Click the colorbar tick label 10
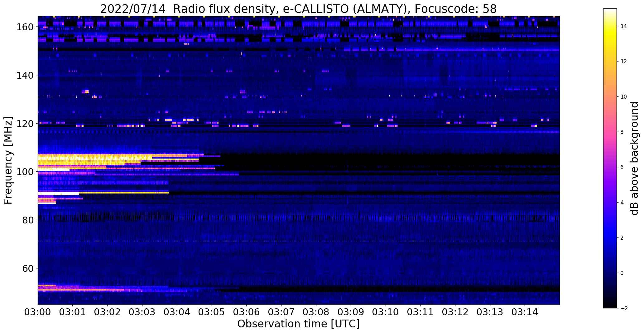 coord(624,97)
